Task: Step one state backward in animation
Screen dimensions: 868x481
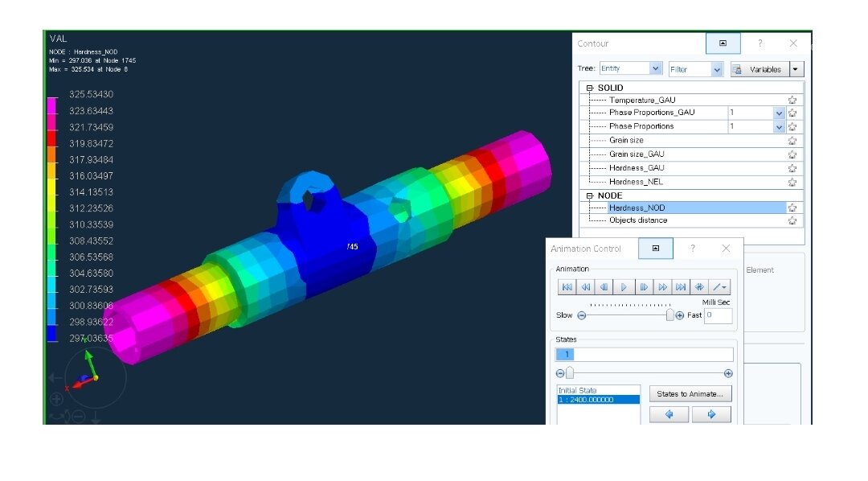Action: click(604, 287)
